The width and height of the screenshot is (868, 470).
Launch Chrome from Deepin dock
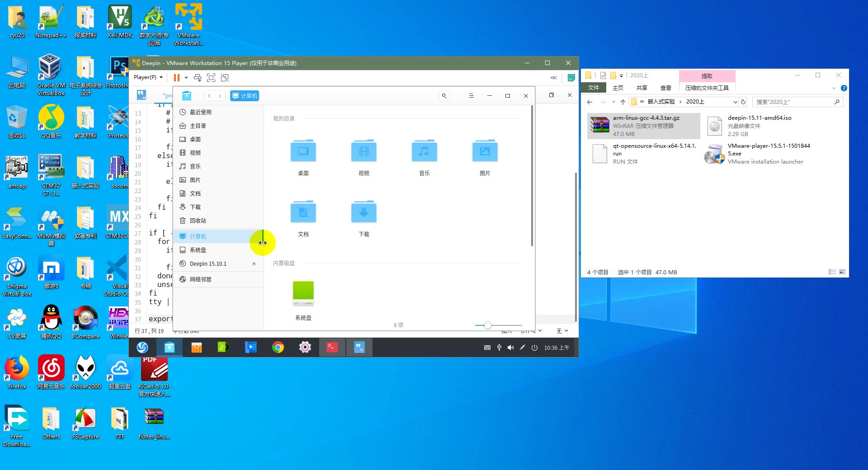pos(278,347)
